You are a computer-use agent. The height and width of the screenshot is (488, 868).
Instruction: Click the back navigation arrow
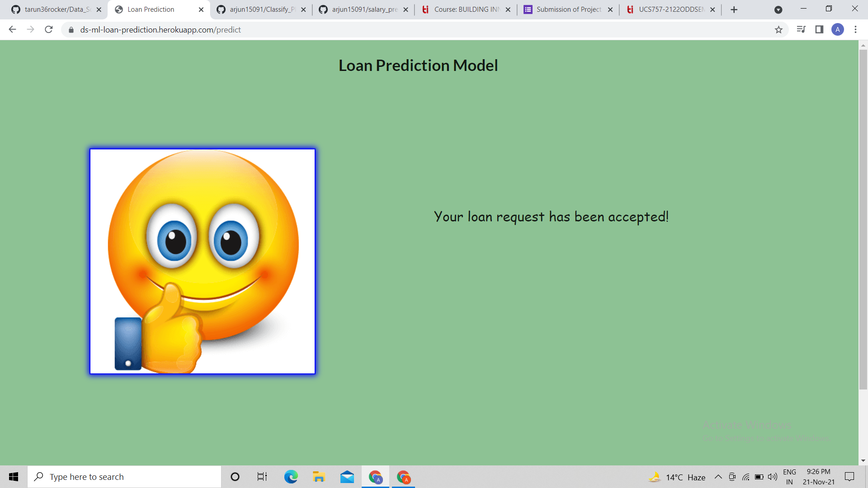(x=12, y=29)
